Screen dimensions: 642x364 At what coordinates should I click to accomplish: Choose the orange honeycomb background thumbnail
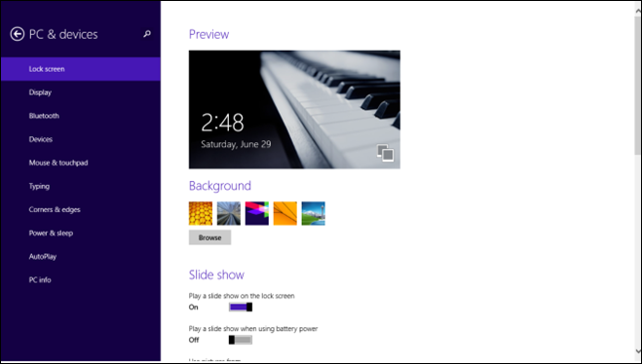click(x=201, y=213)
